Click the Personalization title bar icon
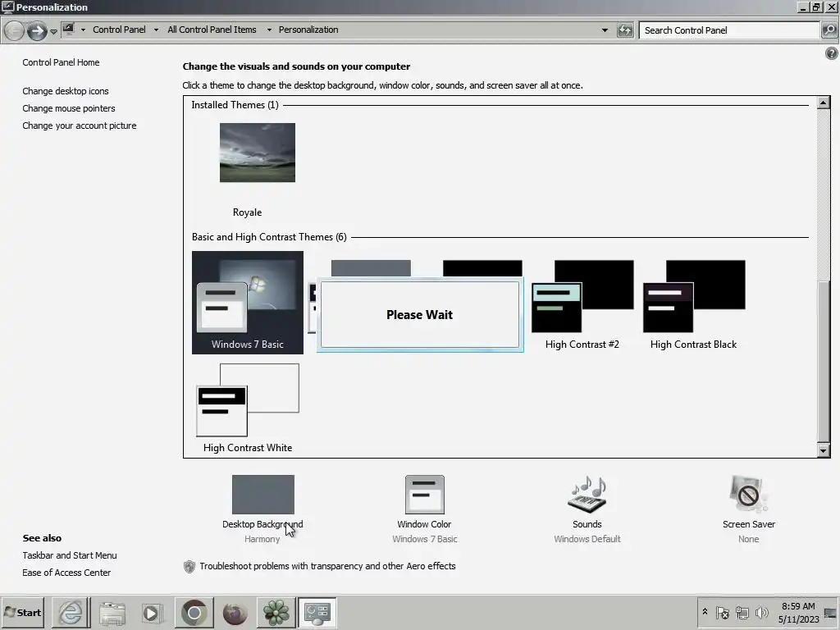840x630 pixels. coord(8,7)
